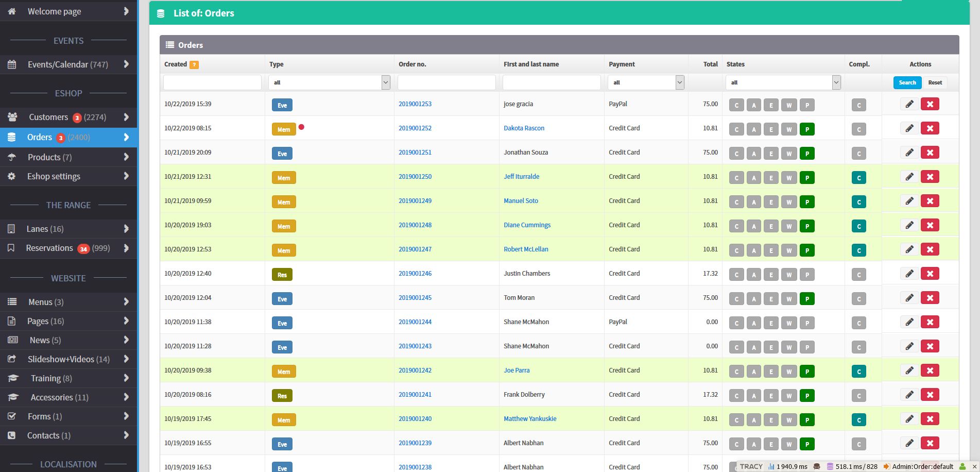The image size is (980, 472).
Task: Toggle the P state on jose gracia's order
Action: pos(807,105)
